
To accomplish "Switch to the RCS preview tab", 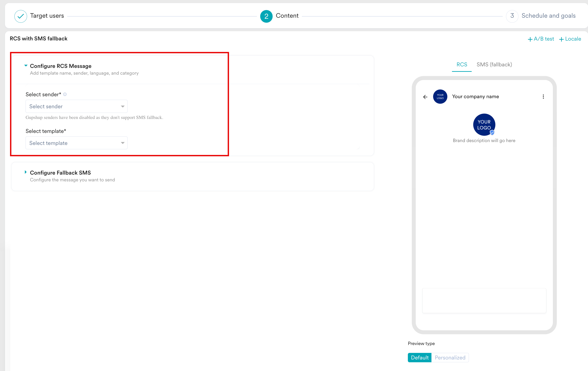I will point(462,65).
